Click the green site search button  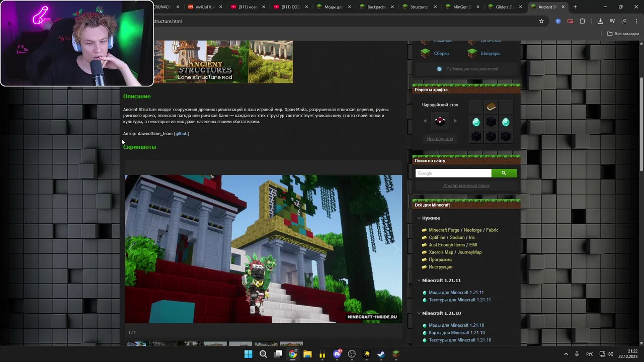tap(504, 173)
